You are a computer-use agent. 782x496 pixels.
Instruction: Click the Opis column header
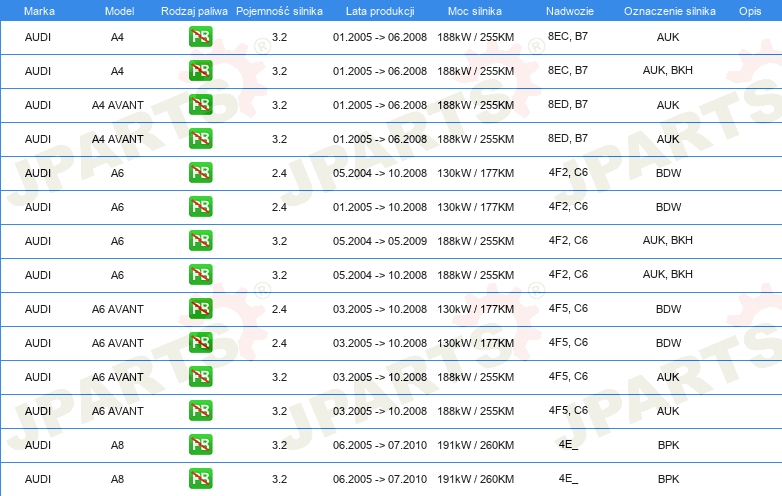pos(749,10)
